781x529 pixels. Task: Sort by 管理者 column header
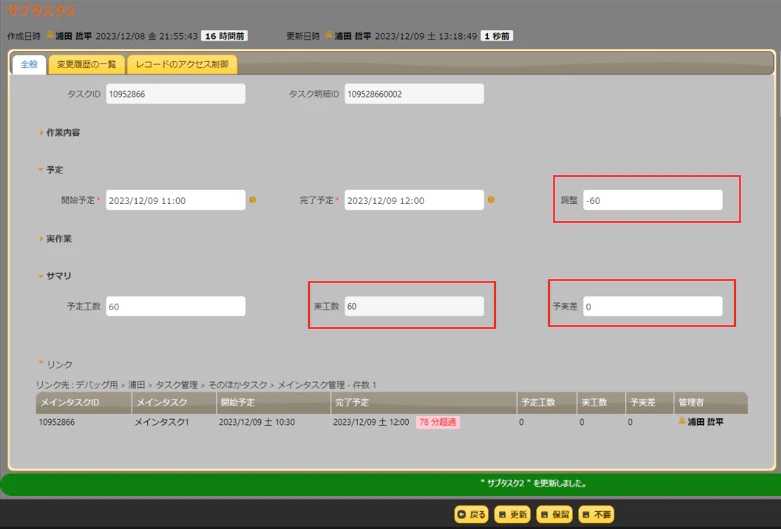711,402
